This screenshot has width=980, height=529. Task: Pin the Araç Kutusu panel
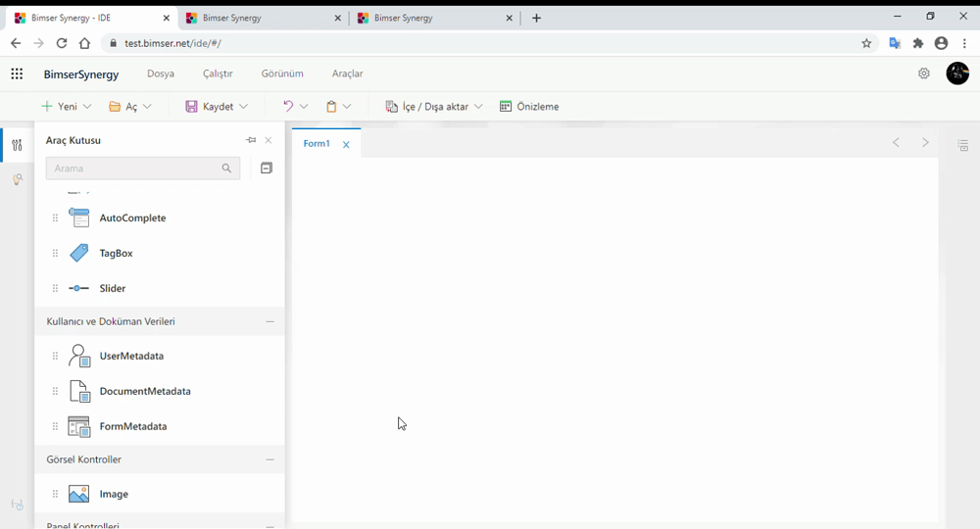(251, 141)
